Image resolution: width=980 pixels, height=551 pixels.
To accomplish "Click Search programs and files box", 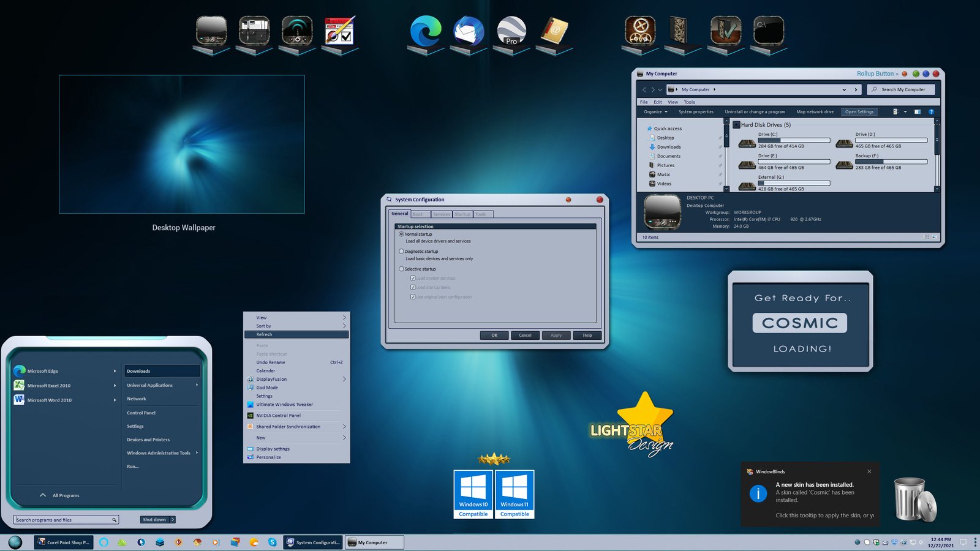I will pos(66,520).
